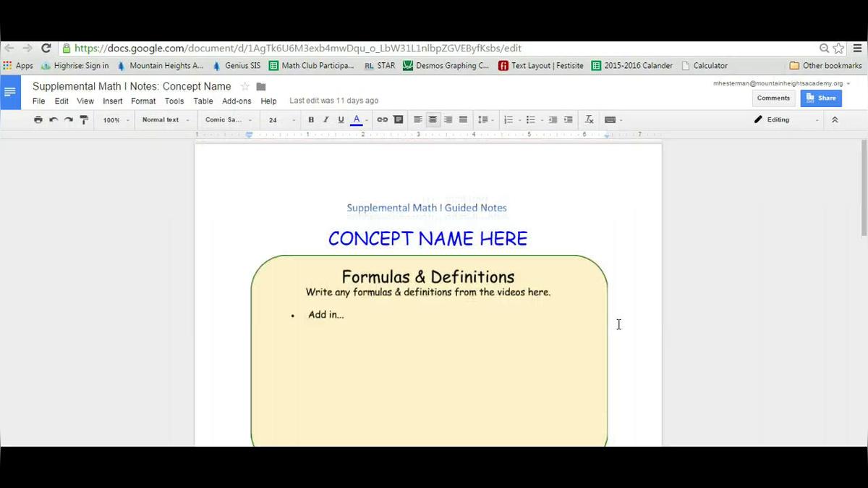868x488 pixels.
Task: Open the account email mhesterman dropdown
Action: tap(780, 83)
